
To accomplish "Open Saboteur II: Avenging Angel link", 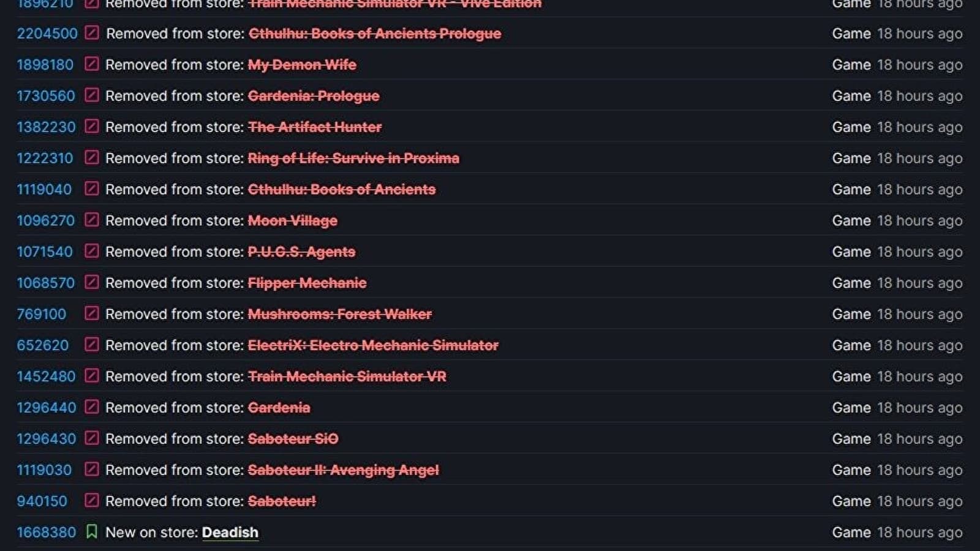I will pos(343,470).
